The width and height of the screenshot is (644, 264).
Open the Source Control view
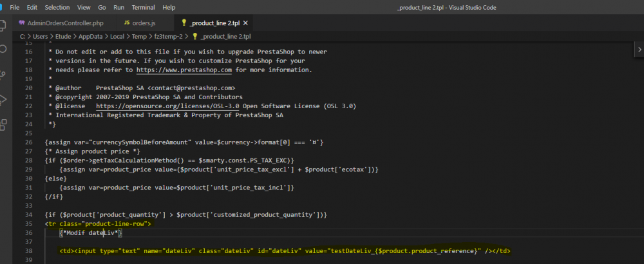tap(3, 74)
